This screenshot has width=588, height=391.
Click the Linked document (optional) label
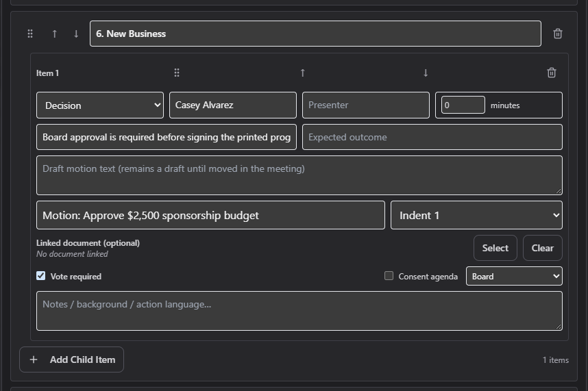pyautogui.click(x=88, y=243)
